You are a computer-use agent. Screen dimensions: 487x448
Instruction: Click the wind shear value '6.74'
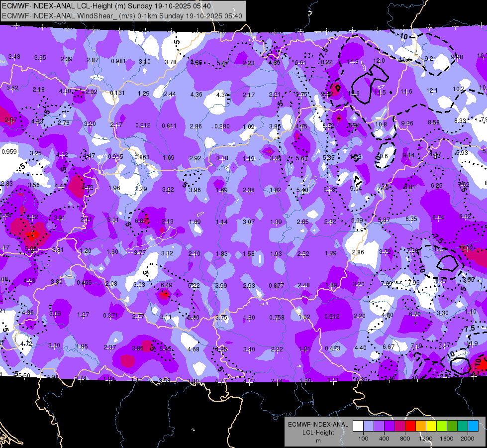(x=438, y=218)
